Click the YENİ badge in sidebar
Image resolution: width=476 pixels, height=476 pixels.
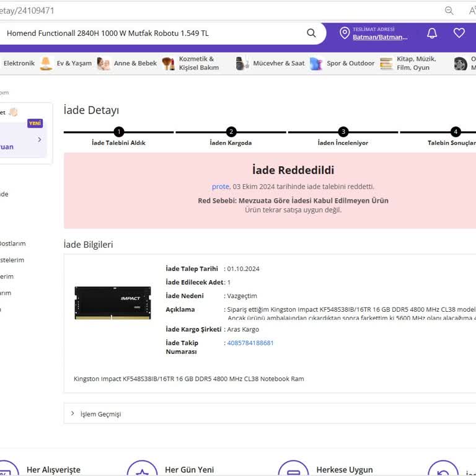click(x=35, y=123)
